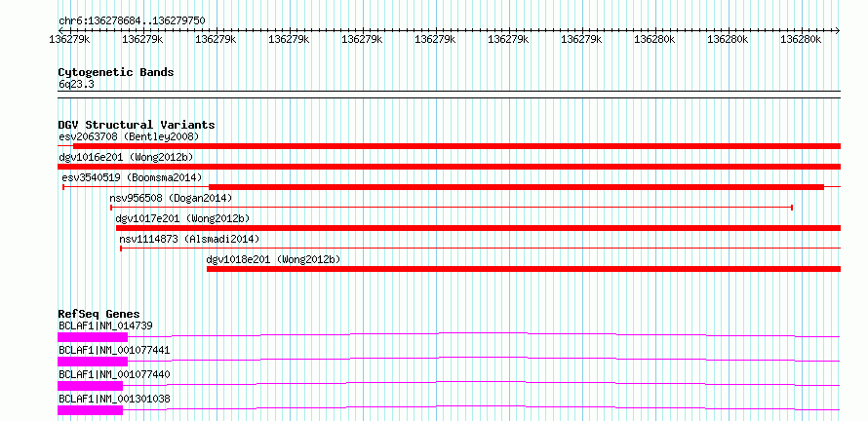The height and width of the screenshot is (421, 868).
Task: Open the BCLAF1|NM_001301038 transcript label
Action: (x=114, y=399)
